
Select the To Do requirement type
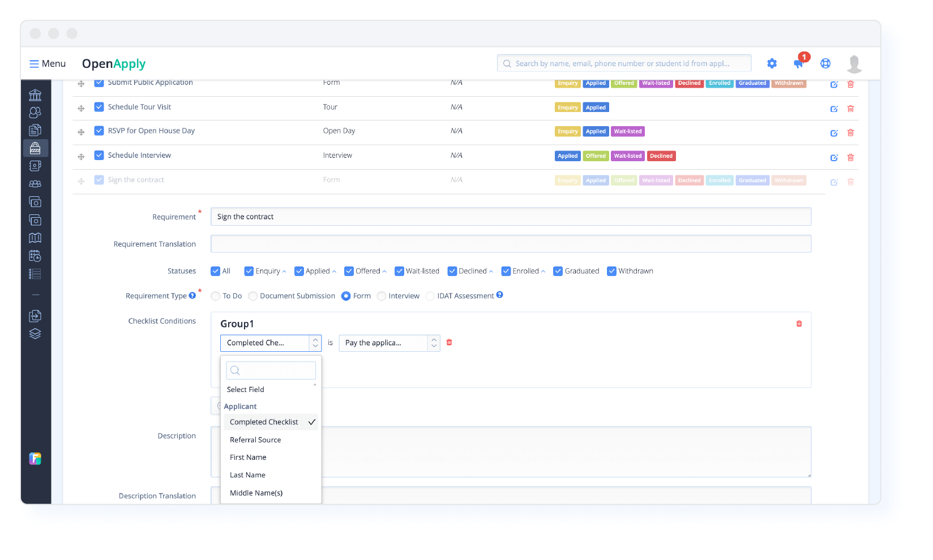pyautogui.click(x=216, y=296)
